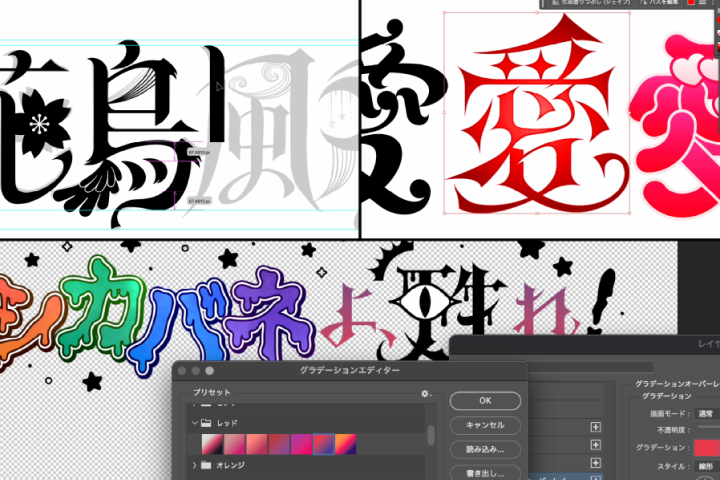Screen dimensions: 720x480
Task: Click the パスを編集 button in Illustrator bar
Action: 659,3
